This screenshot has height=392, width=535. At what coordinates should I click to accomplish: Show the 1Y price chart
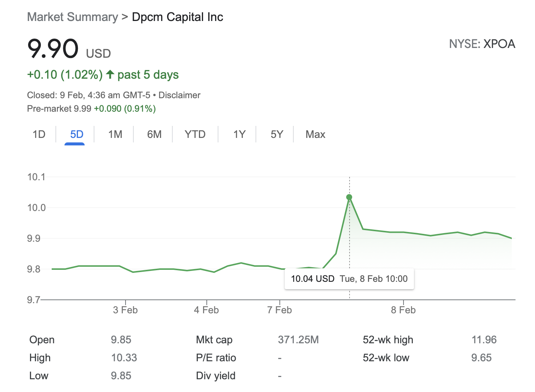click(x=239, y=134)
